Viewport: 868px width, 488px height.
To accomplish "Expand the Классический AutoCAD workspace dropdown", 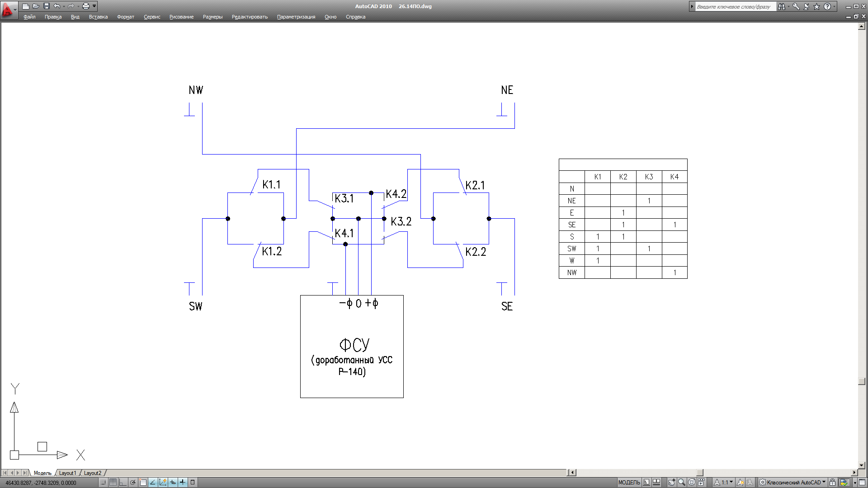I will coord(824,482).
